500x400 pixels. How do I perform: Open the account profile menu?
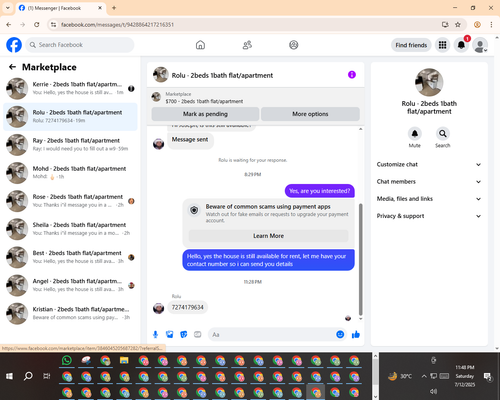click(480, 45)
